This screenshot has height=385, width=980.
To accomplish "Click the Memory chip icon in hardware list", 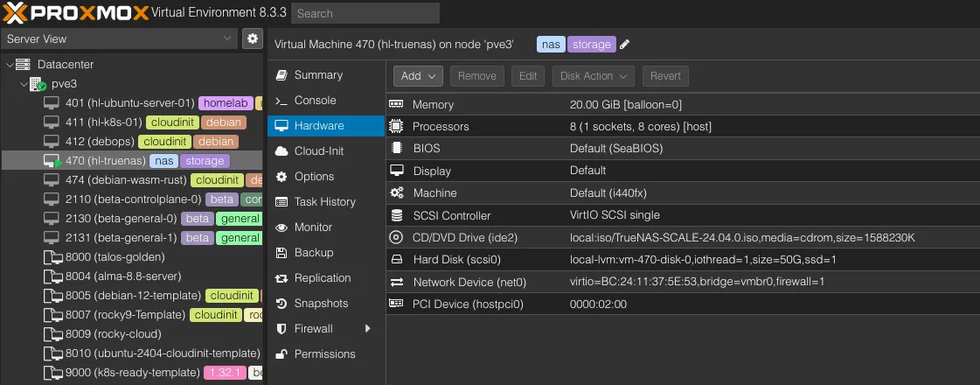I will [x=397, y=104].
